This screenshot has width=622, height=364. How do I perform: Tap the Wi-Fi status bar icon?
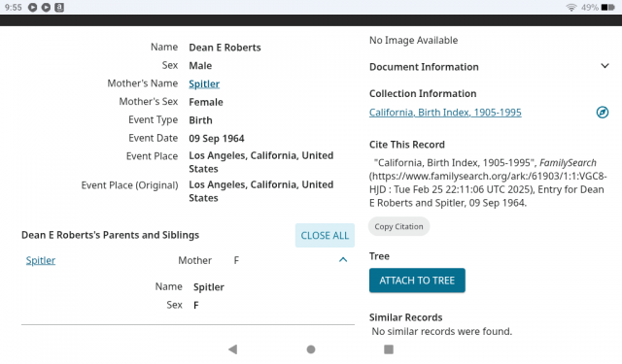click(570, 7)
